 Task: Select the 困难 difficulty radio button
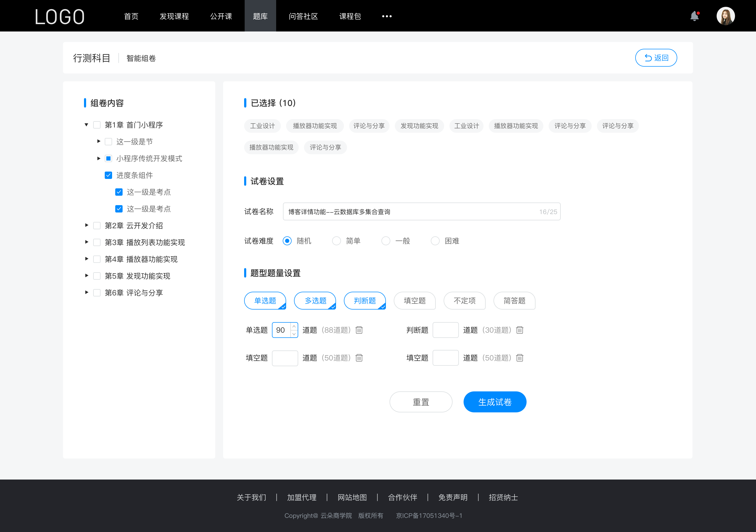pos(434,241)
